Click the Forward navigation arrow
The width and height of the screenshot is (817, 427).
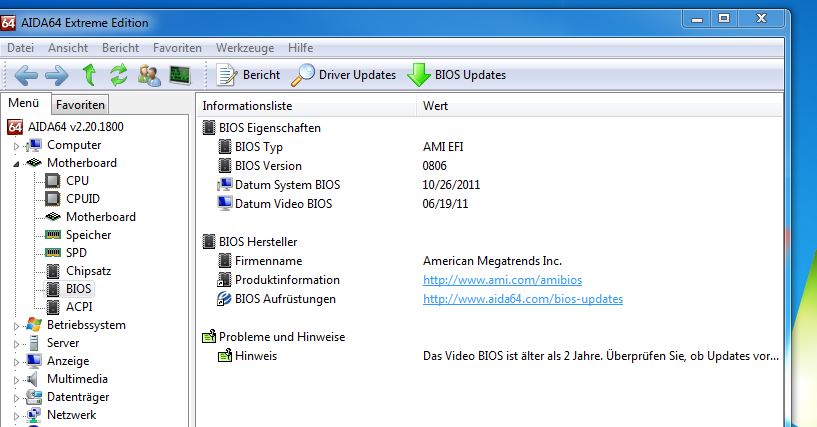tap(57, 76)
